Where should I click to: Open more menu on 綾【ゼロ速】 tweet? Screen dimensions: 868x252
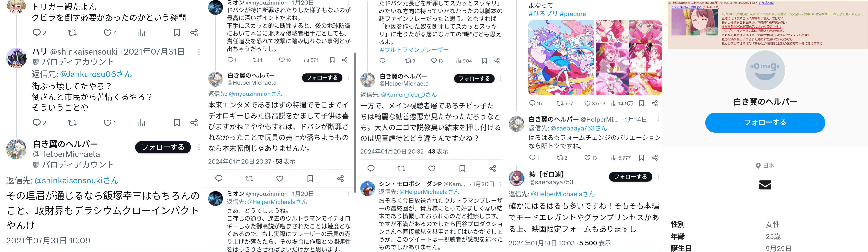[x=659, y=177]
